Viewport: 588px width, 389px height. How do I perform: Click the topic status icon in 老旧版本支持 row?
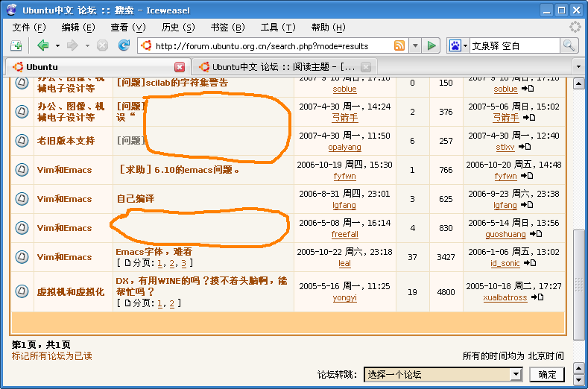(x=22, y=141)
